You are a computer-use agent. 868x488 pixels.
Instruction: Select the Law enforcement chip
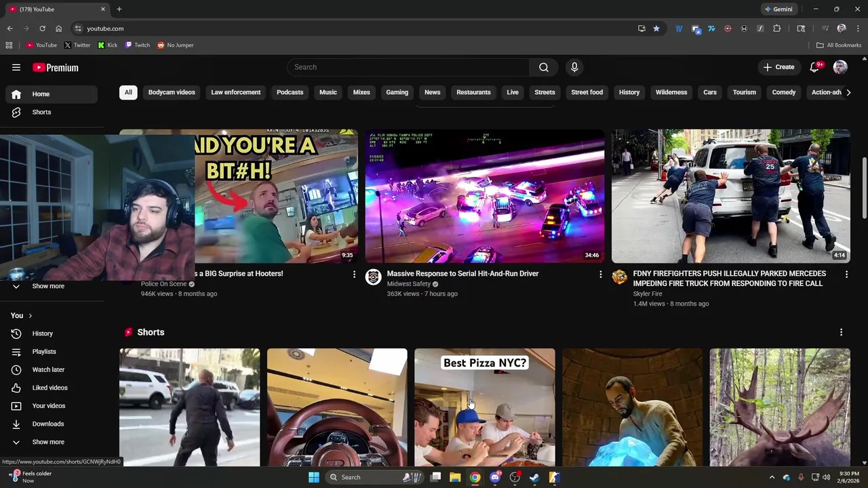coord(236,92)
